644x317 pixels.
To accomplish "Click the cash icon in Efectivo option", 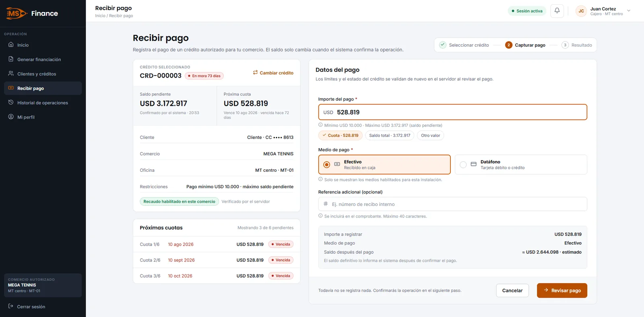I will click(337, 164).
